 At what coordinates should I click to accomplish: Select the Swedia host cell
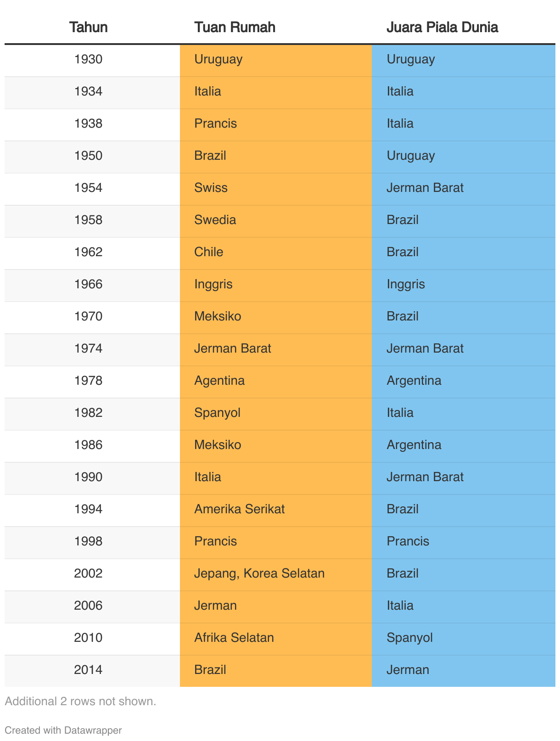pyautogui.click(x=275, y=220)
